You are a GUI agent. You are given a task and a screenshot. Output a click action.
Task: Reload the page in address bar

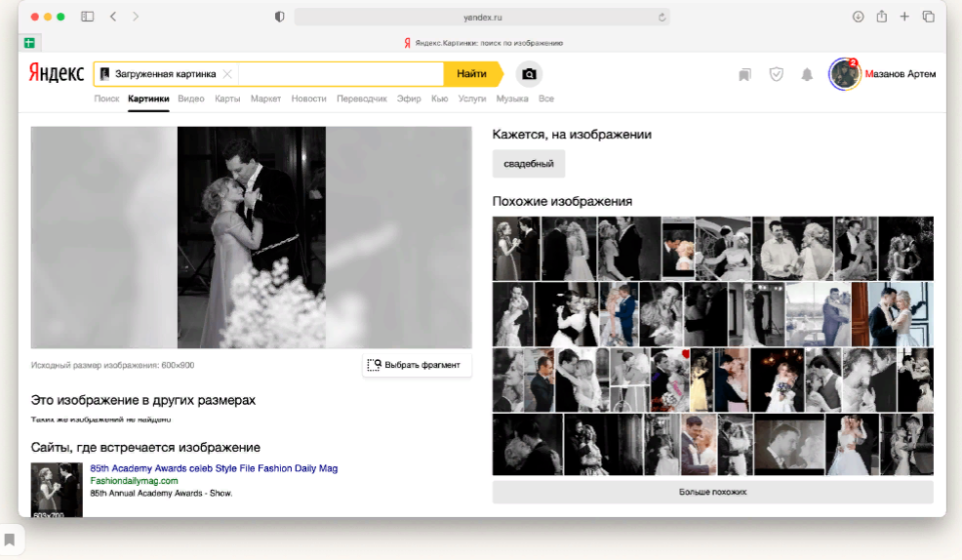pos(662,18)
